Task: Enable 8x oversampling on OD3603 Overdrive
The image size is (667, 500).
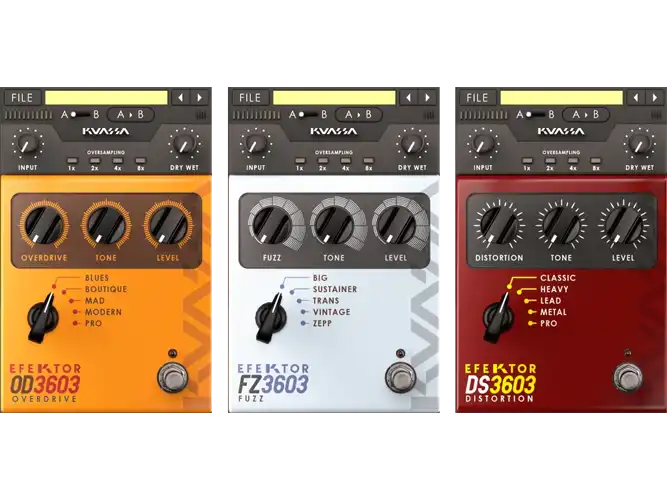Action: [140, 161]
